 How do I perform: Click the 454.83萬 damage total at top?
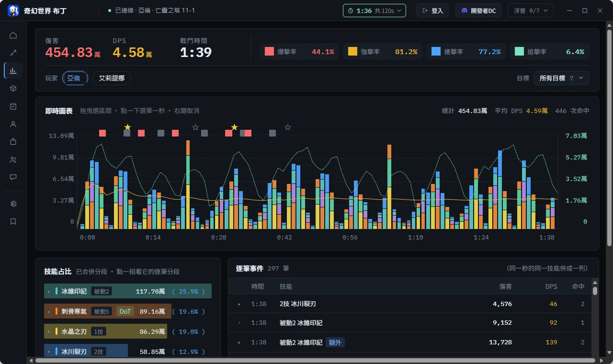pyautogui.click(x=73, y=53)
